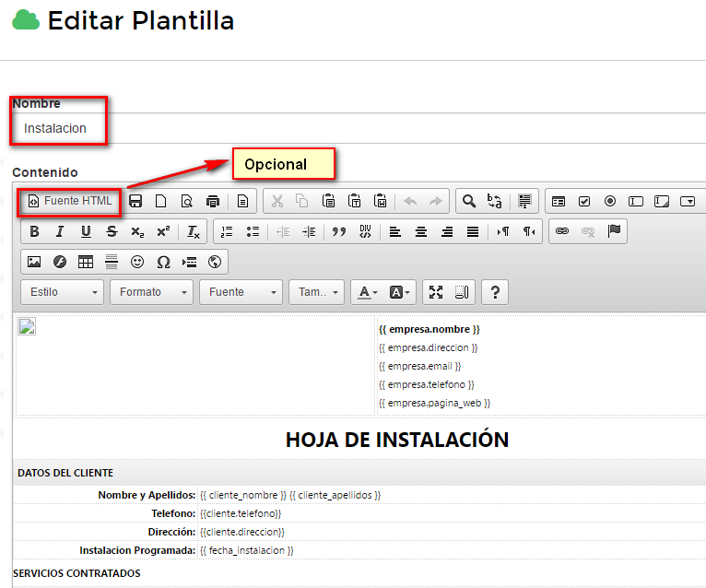Open the Estilo dropdown

(x=63, y=292)
